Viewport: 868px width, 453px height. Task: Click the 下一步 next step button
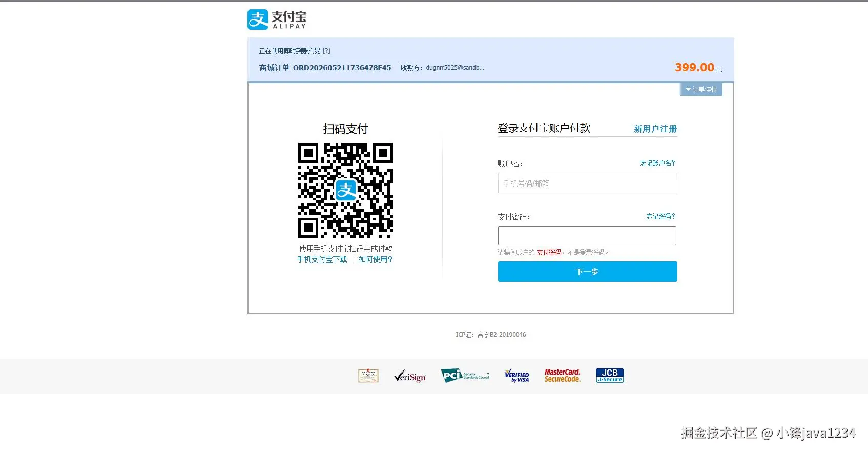(587, 272)
